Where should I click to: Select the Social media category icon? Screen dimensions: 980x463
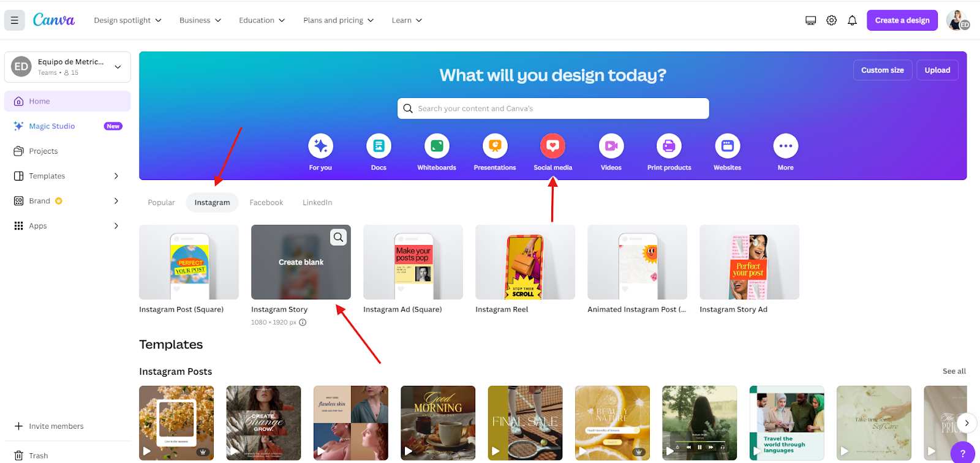point(552,146)
